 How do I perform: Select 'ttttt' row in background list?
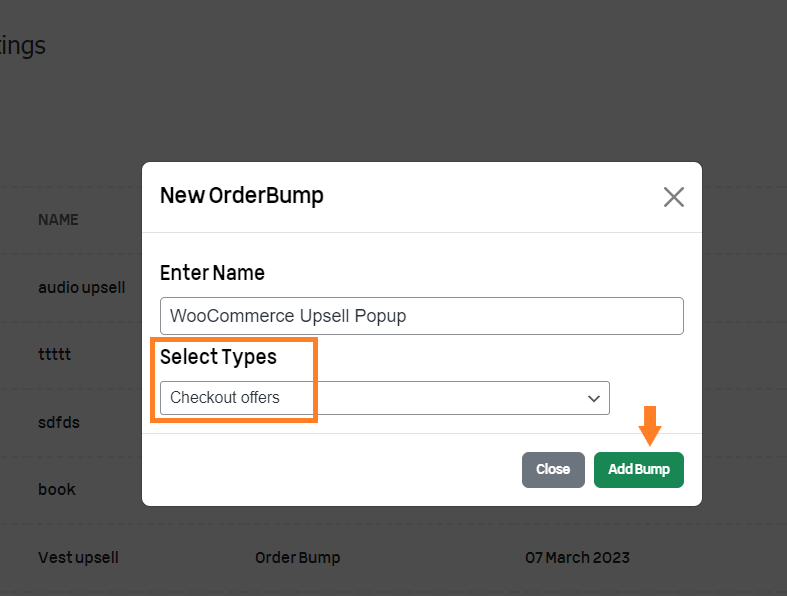pyautogui.click(x=55, y=354)
